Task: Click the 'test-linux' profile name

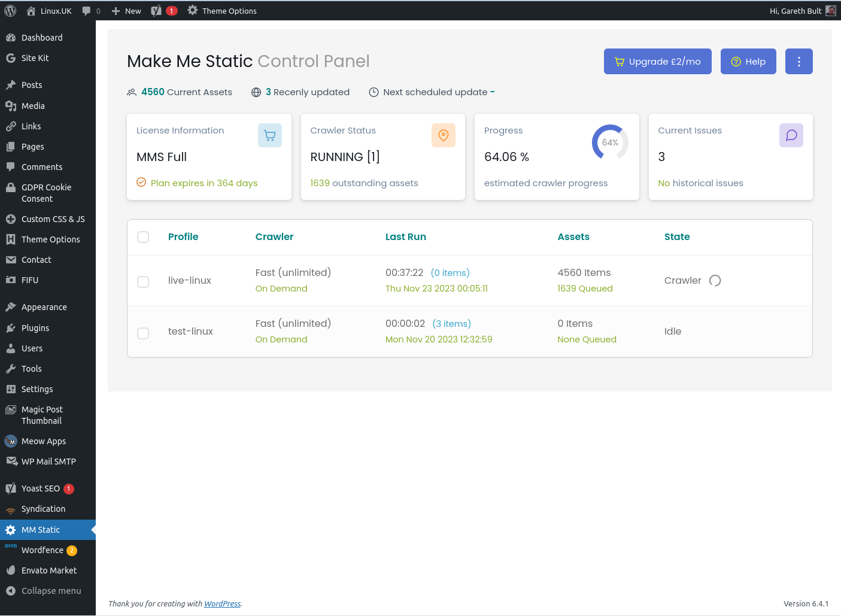Action: coord(190,332)
